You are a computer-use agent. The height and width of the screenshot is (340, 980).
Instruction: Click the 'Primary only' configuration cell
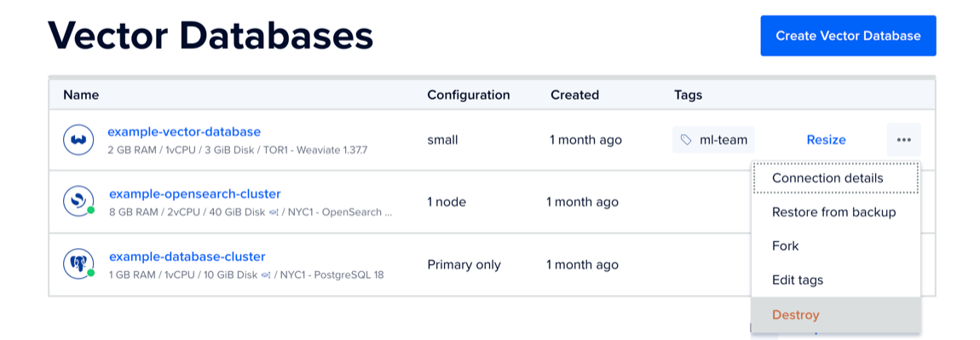[464, 265]
